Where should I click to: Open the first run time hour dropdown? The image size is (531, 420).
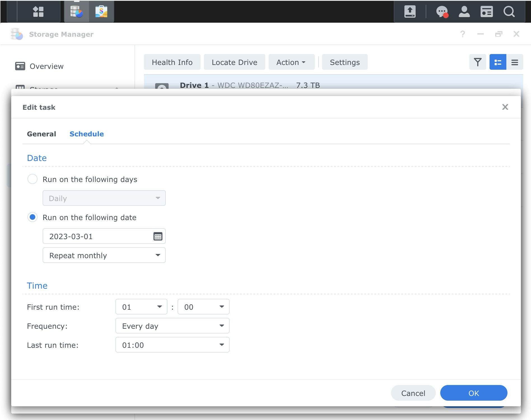[141, 307]
